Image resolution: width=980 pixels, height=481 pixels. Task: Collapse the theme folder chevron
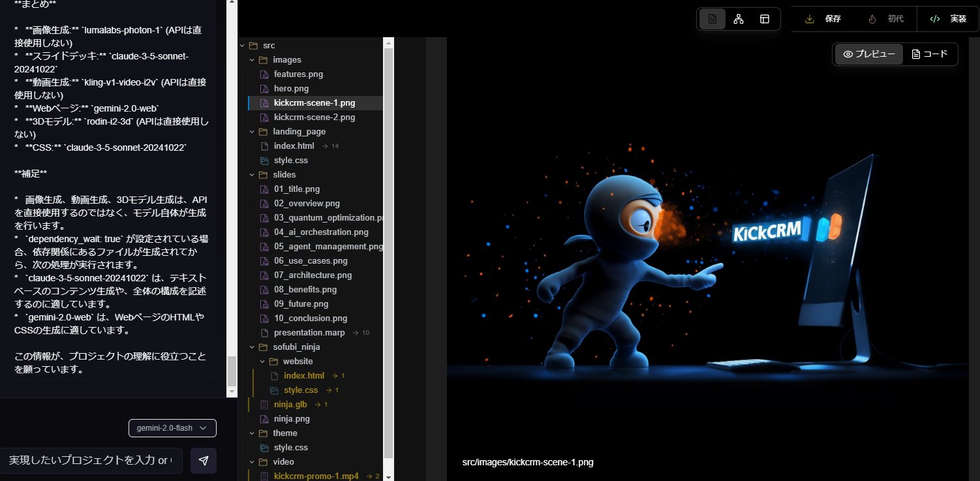point(252,433)
